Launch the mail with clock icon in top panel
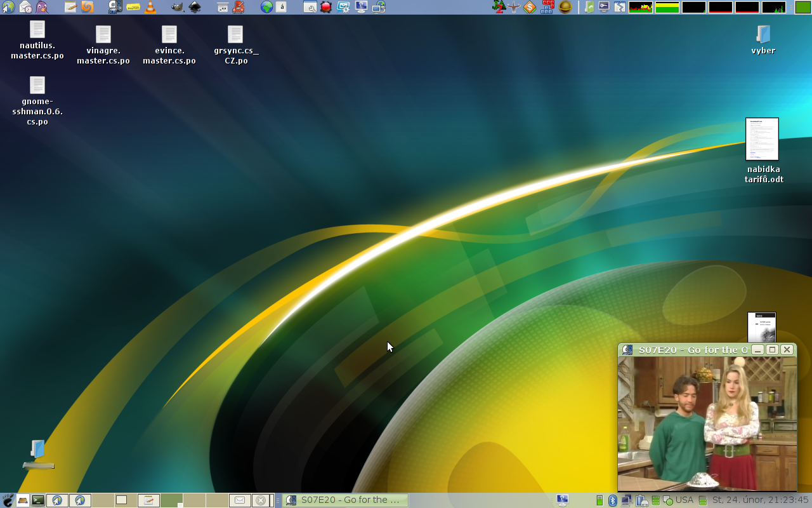Viewport: 812px width, 508px height. tap(25, 7)
